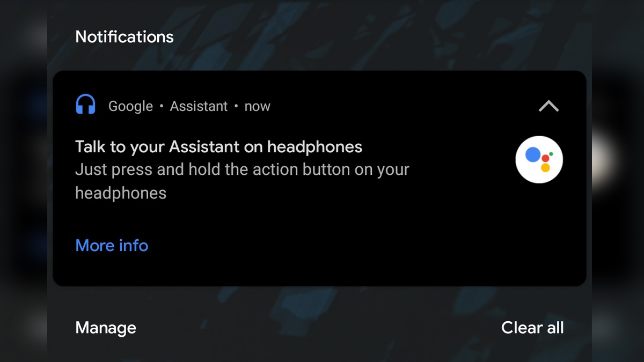Tap the Google app name label
644x362 pixels.
point(131,107)
